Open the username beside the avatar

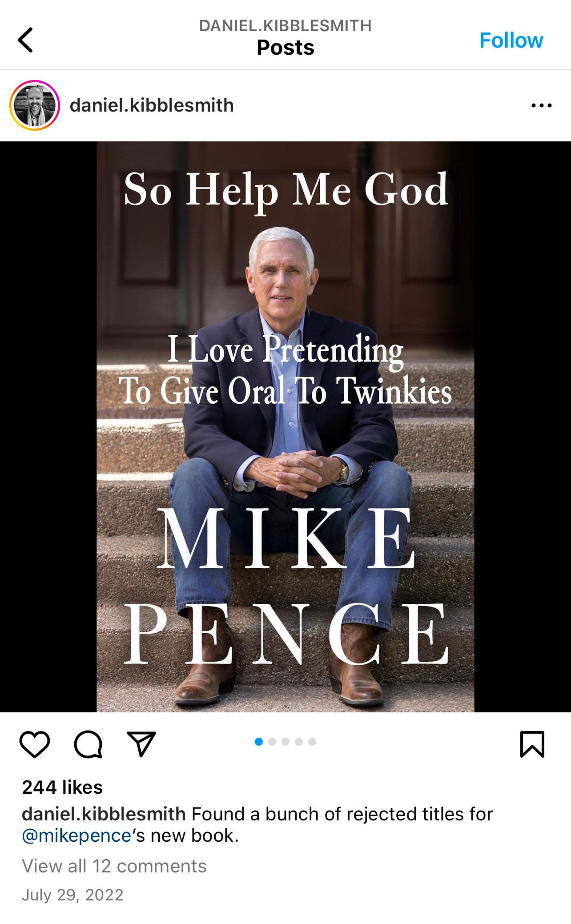(152, 105)
